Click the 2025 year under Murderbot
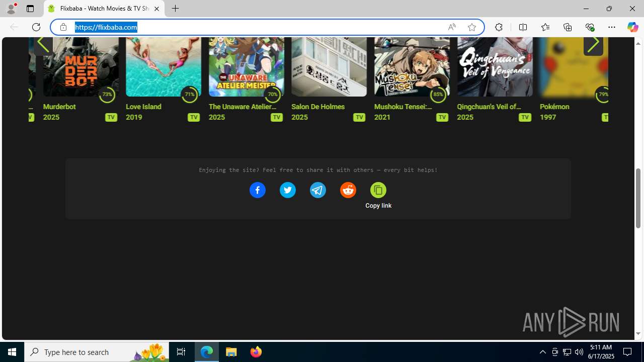 [51, 117]
